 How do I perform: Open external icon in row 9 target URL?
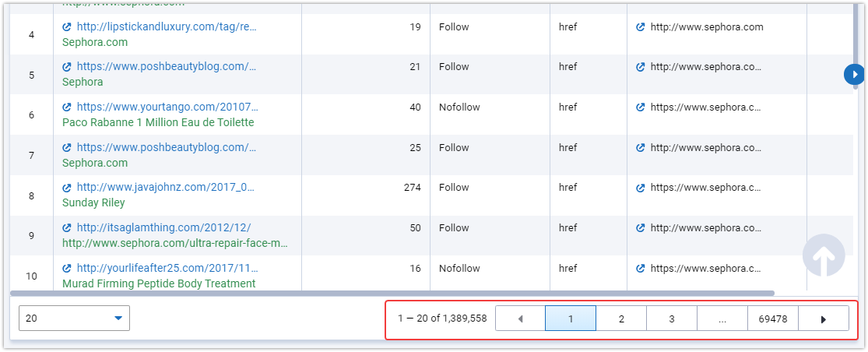click(x=641, y=228)
